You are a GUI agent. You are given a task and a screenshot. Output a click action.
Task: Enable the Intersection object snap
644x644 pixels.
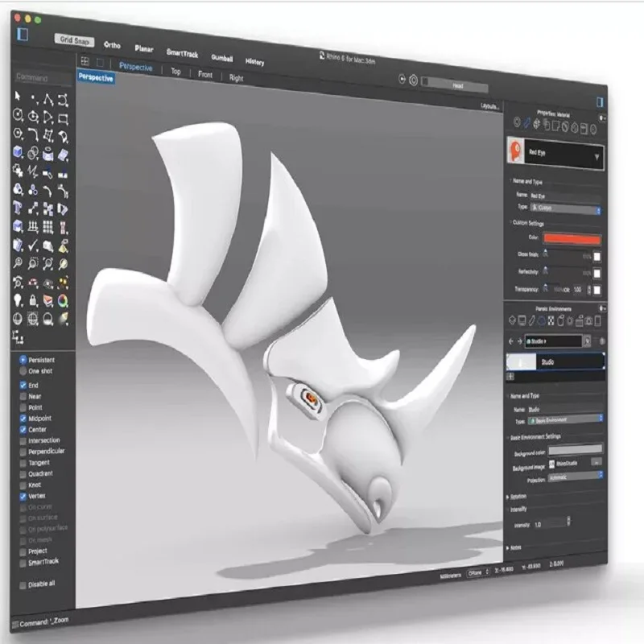pos(23,440)
